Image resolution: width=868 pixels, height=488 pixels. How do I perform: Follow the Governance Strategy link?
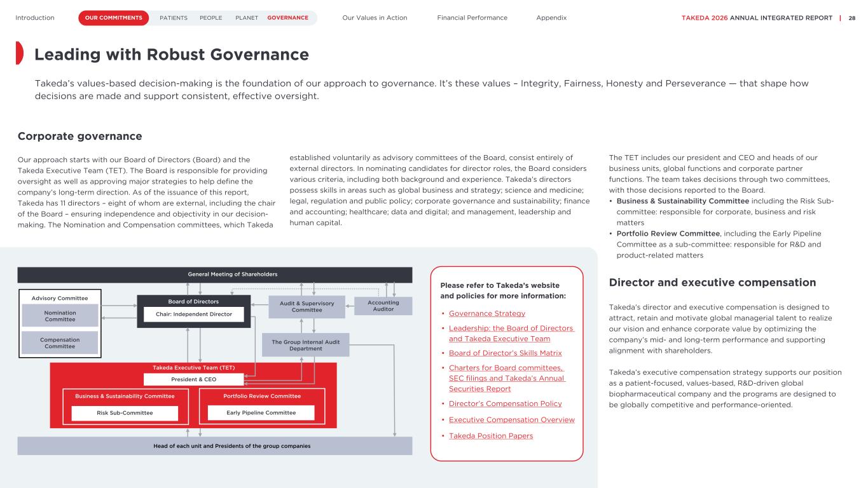click(487, 313)
